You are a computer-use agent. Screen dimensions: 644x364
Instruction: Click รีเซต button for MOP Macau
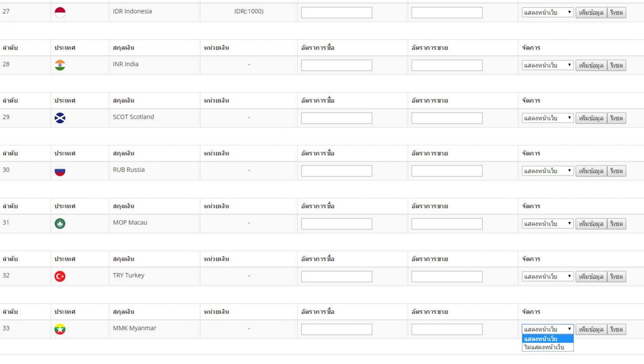pos(617,224)
